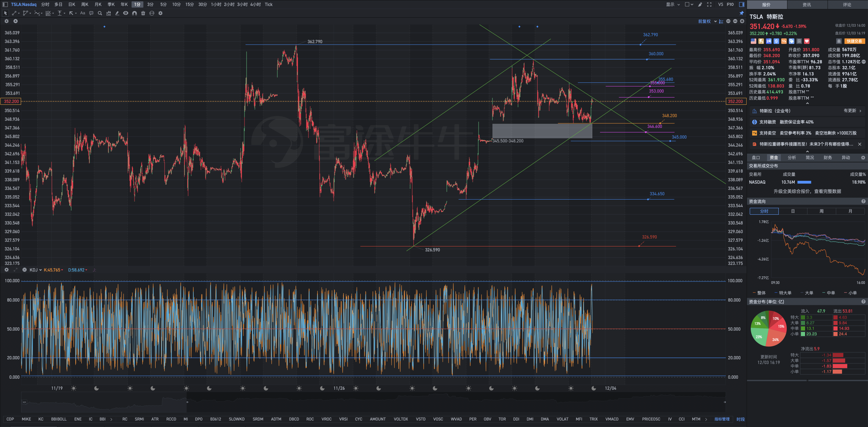The width and height of the screenshot is (868, 427).
Task: Toggle drawings visibility eye icon
Action: pos(126,13)
